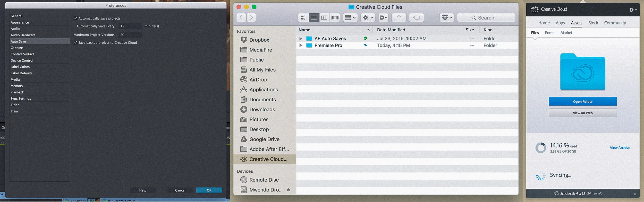Select General in Preferences list

pyautogui.click(x=40, y=16)
